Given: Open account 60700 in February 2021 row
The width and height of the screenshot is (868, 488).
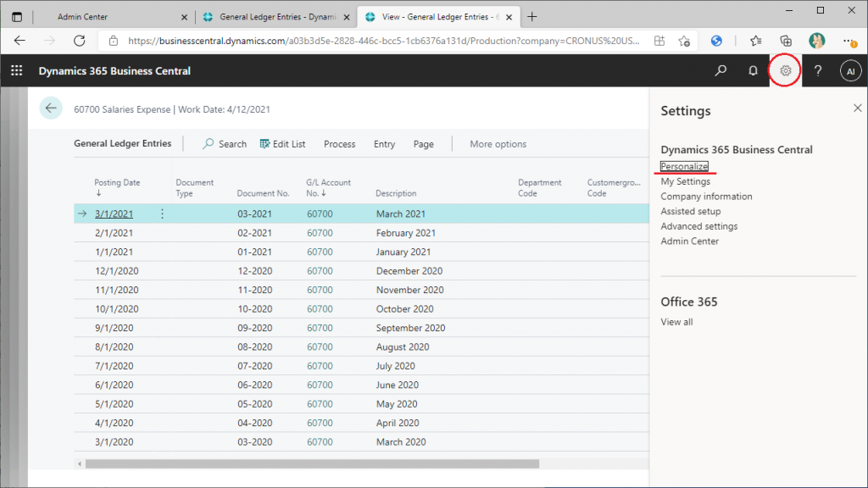Looking at the screenshot, I should pos(320,233).
